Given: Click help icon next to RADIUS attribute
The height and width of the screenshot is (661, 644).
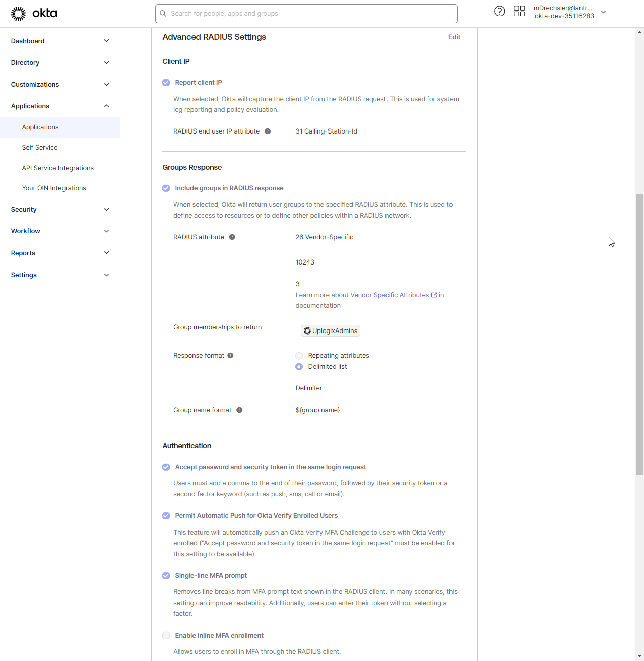Looking at the screenshot, I should click(232, 237).
